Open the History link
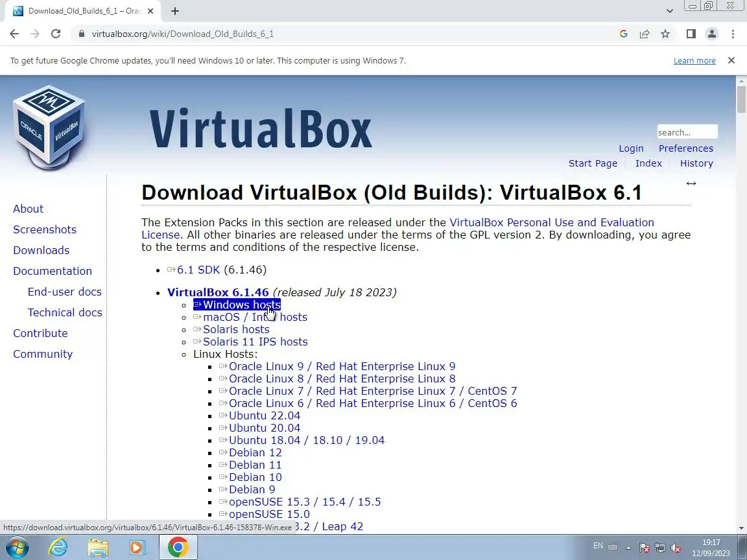This screenshot has height=560, width=747. [696, 163]
